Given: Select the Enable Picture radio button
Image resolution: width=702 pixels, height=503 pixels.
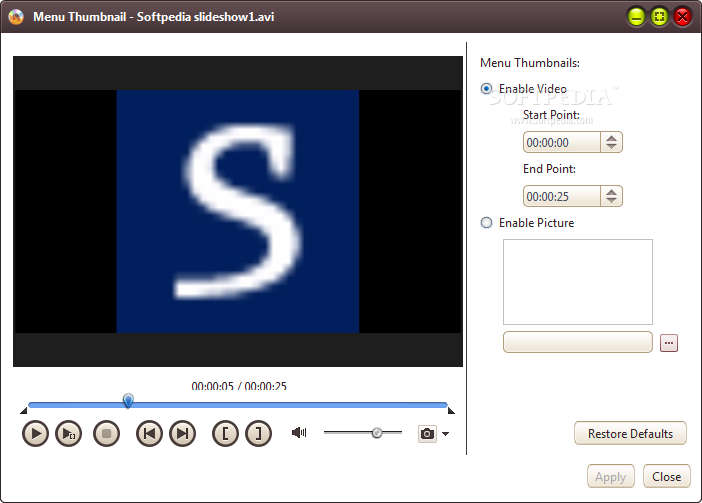Looking at the screenshot, I should point(486,222).
